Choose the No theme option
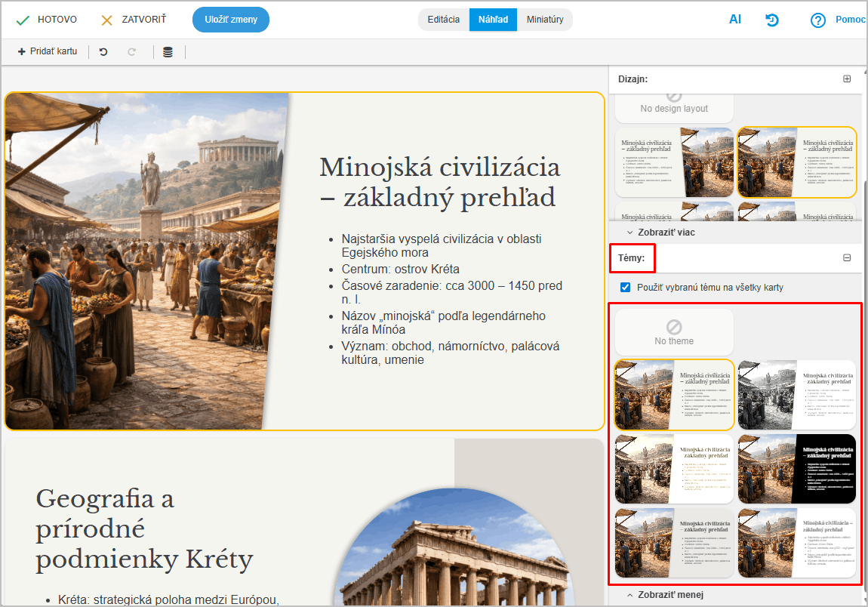This screenshot has width=868, height=607. (674, 332)
